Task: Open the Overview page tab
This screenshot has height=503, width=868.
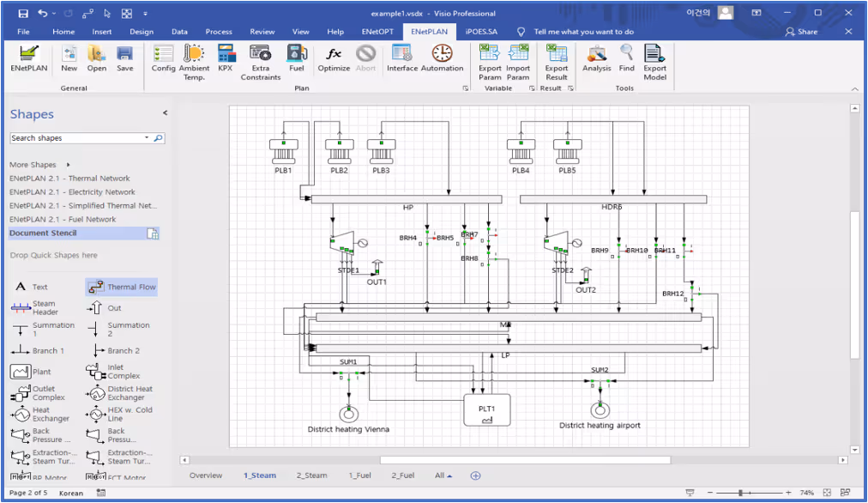Action: 205,476
